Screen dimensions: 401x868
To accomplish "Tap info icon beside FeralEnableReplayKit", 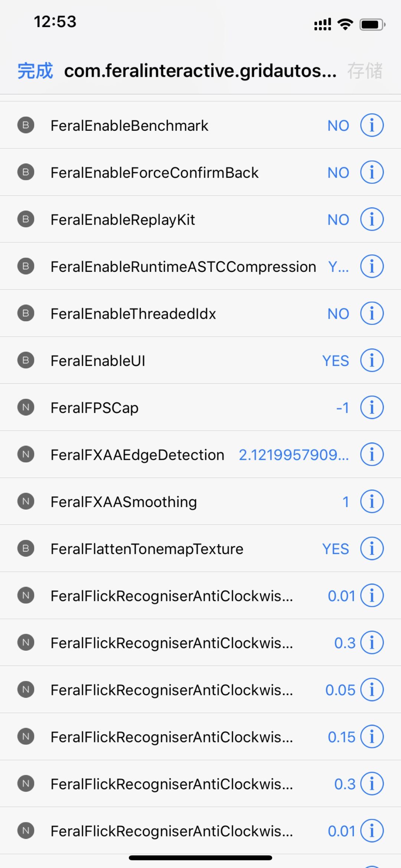I will point(372,219).
